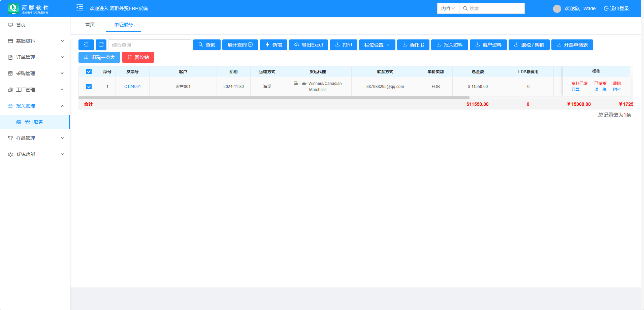This screenshot has width=644, height=310.
Task: Open the 回收站 recycle bin
Action: click(138, 57)
